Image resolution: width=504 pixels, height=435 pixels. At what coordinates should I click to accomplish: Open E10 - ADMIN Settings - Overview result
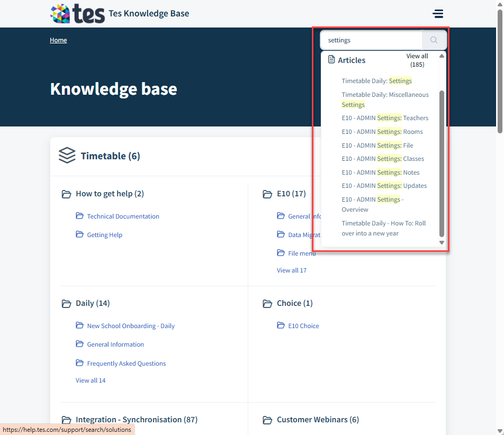pyautogui.click(x=373, y=204)
